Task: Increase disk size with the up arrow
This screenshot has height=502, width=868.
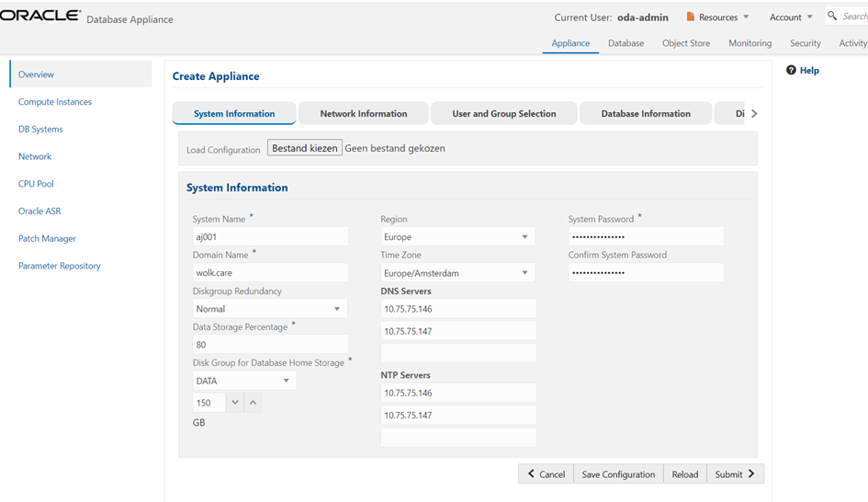Action: 253,403
